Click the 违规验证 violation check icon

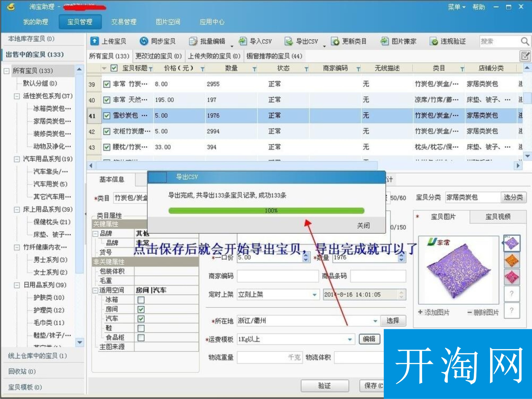coord(434,41)
